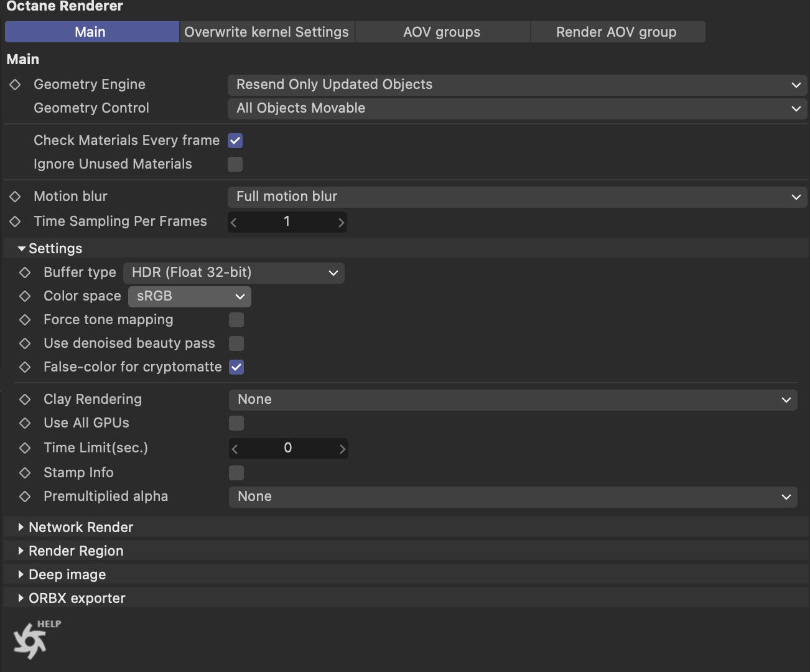Decrease Time Limit(sec.) value
This screenshot has width=810, height=672.
point(235,449)
